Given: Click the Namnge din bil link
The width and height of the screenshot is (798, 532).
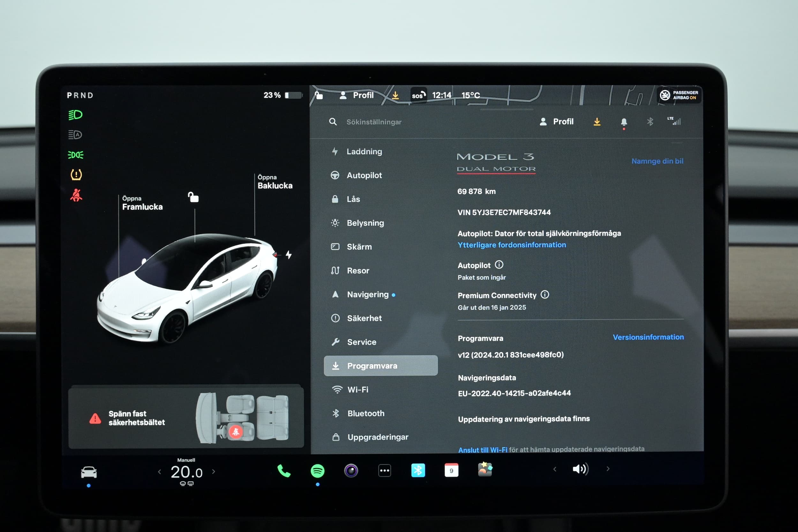Looking at the screenshot, I should pyautogui.click(x=657, y=161).
